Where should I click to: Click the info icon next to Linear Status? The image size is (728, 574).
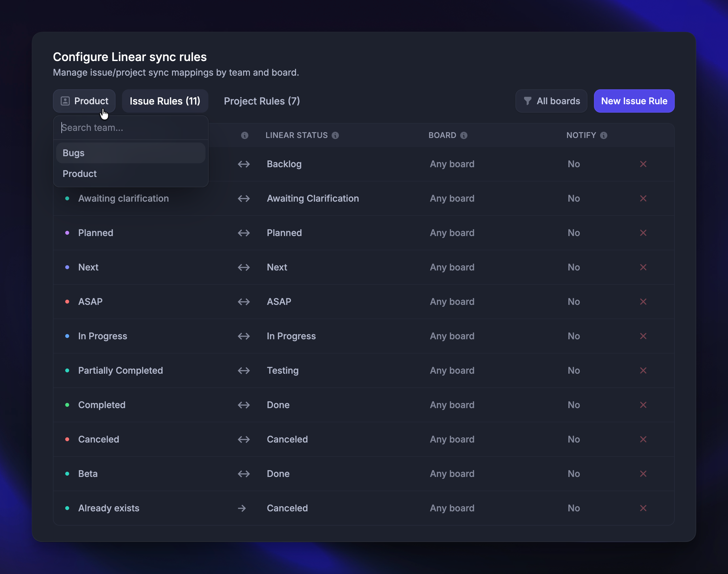click(x=335, y=135)
